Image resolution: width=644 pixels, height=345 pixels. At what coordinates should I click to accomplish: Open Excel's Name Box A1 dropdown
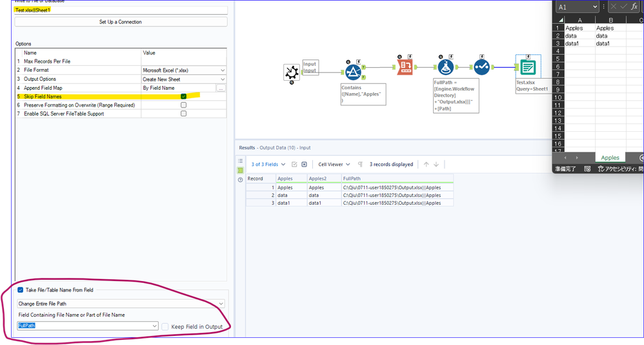pos(595,7)
